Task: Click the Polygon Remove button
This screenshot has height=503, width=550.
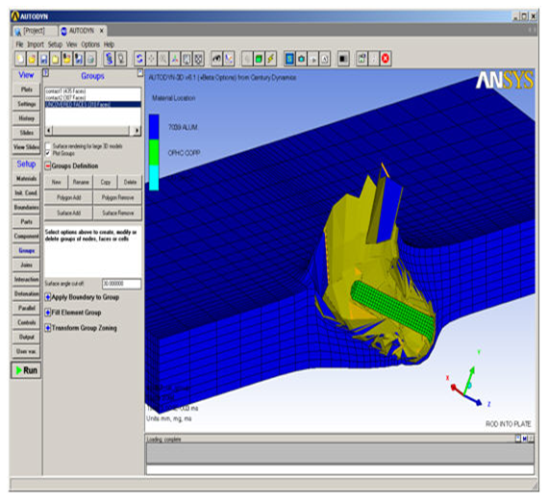Action: pos(118,197)
